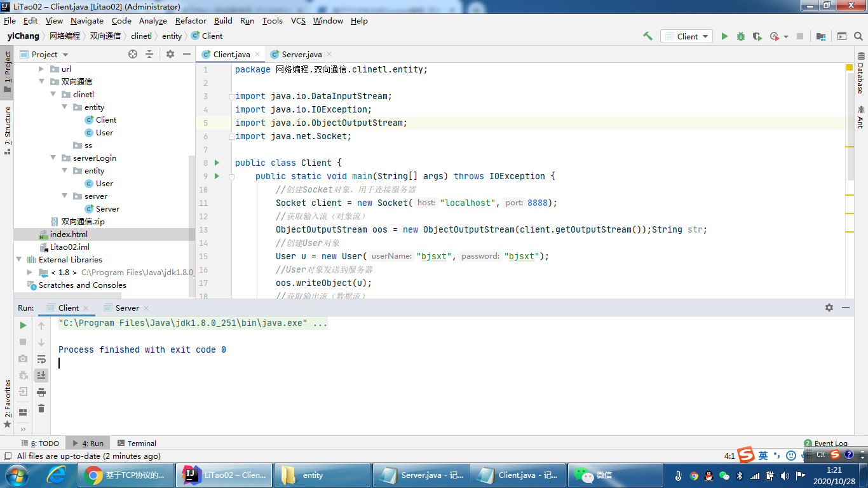The image size is (868, 488).
Task: Start debugging with the green bug icon
Action: click(741, 36)
